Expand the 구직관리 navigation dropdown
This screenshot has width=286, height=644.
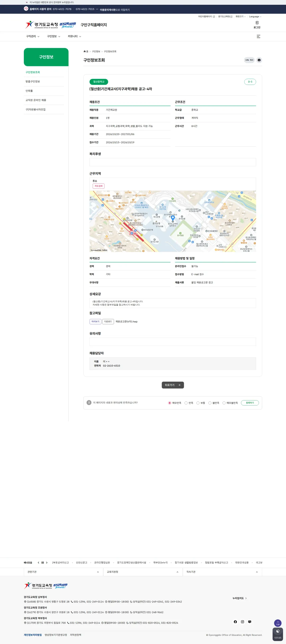click(x=33, y=37)
